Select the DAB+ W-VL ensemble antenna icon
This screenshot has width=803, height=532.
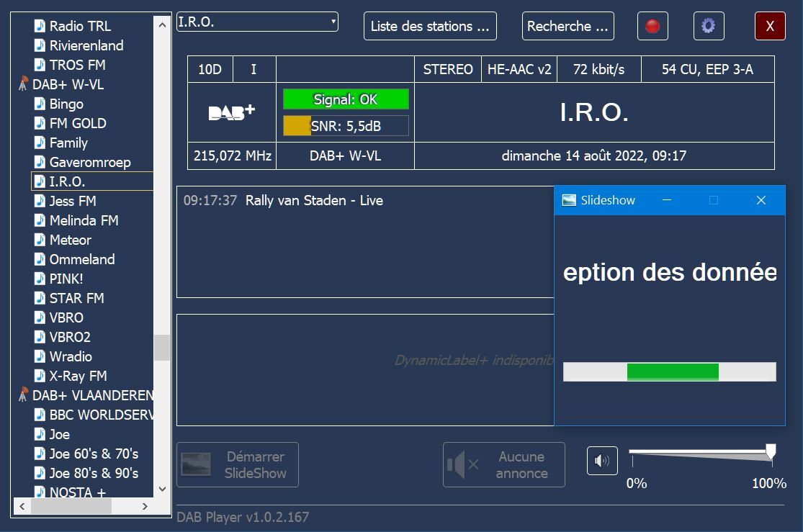pos(22,84)
